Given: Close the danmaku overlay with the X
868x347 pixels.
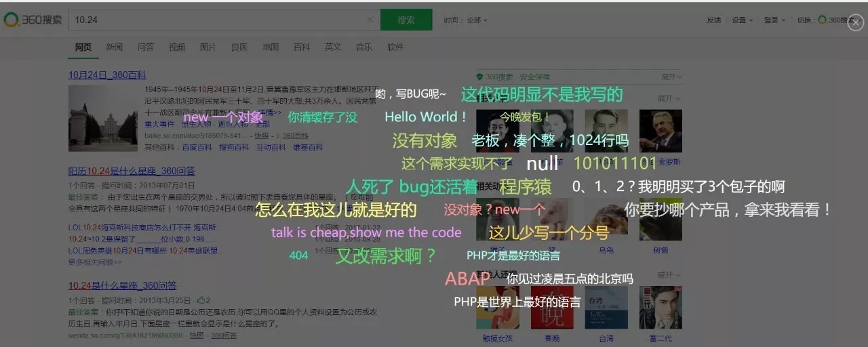Looking at the screenshot, I should [855, 23].
